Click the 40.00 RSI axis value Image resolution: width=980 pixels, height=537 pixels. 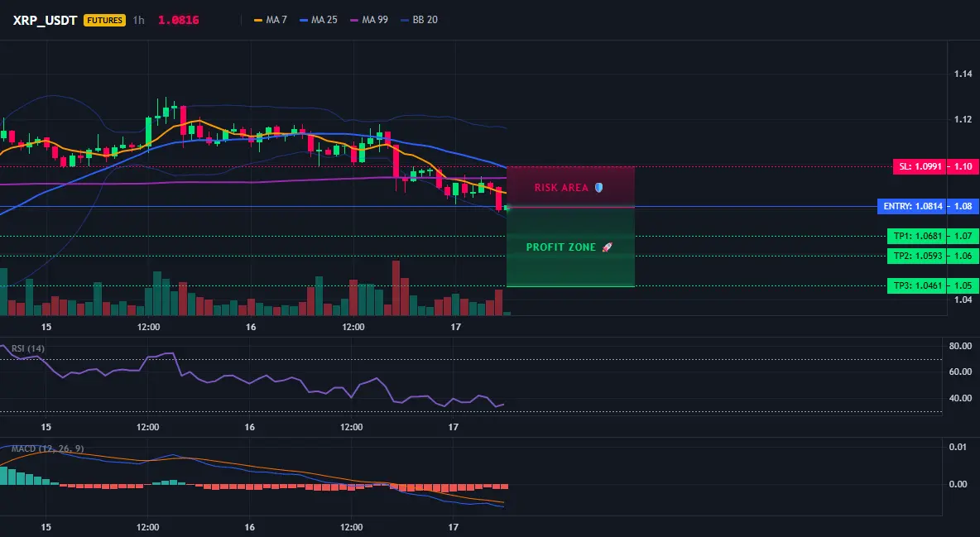[x=960, y=398]
